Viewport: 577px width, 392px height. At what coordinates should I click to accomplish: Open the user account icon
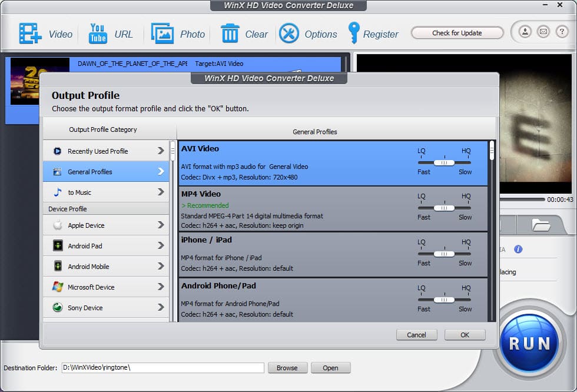click(x=525, y=32)
